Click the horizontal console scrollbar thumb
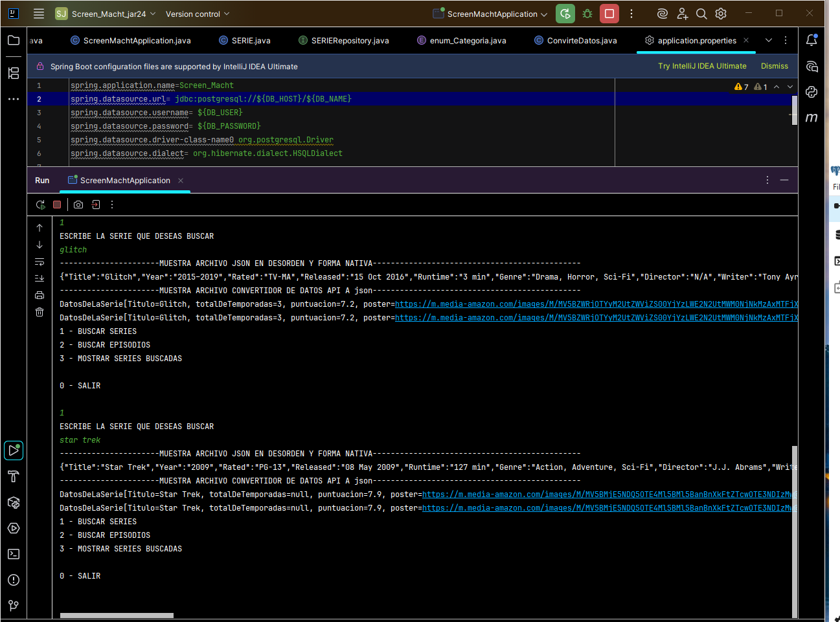Image resolution: width=840 pixels, height=622 pixels. 117,616
